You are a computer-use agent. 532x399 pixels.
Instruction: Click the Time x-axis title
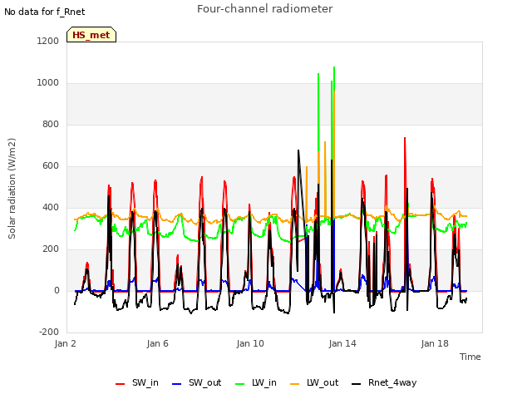(x=470, y=357)
